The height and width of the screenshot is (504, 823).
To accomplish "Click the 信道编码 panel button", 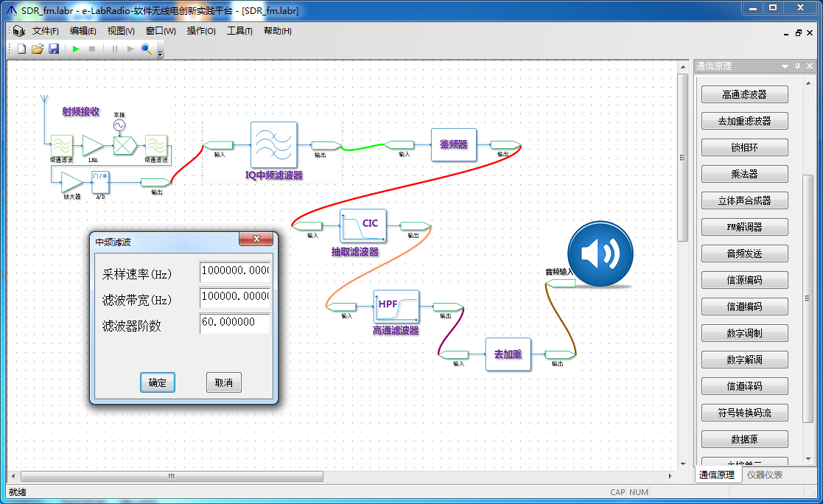I will click(x=744, y=307).
